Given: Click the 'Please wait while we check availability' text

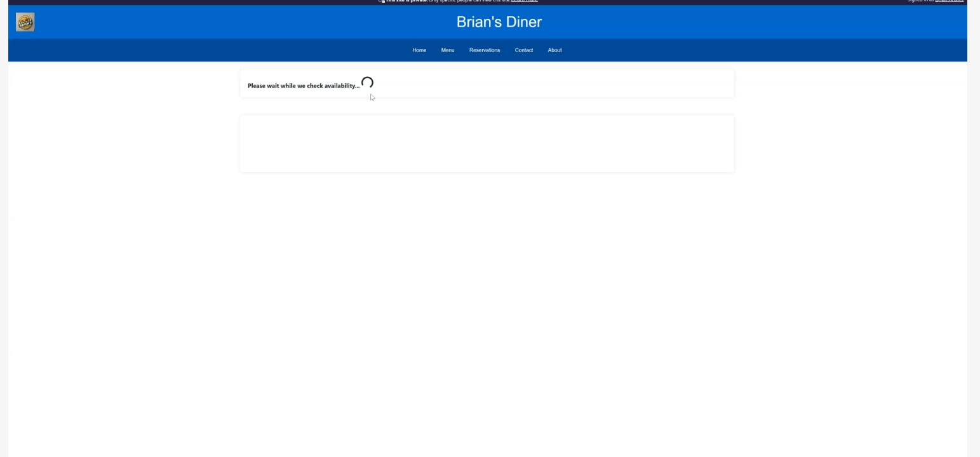Looking at the screenshot, I should coord(304,86).
